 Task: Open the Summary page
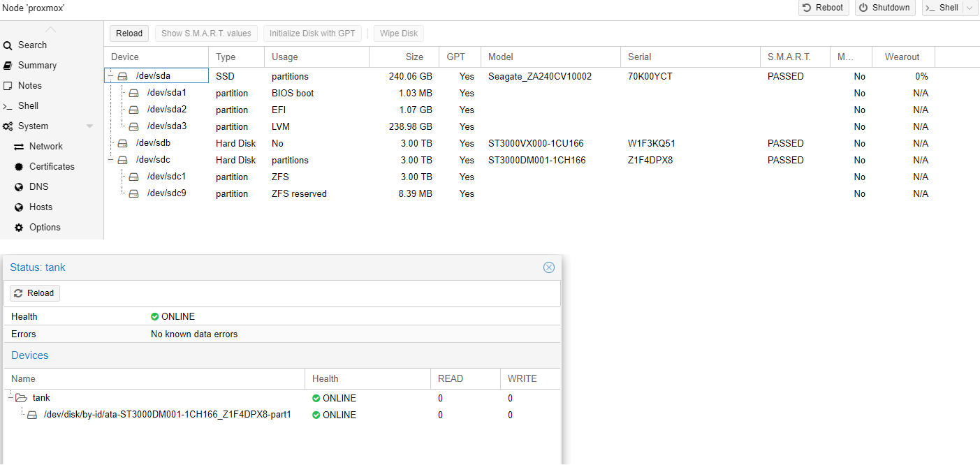pos(37,65)
